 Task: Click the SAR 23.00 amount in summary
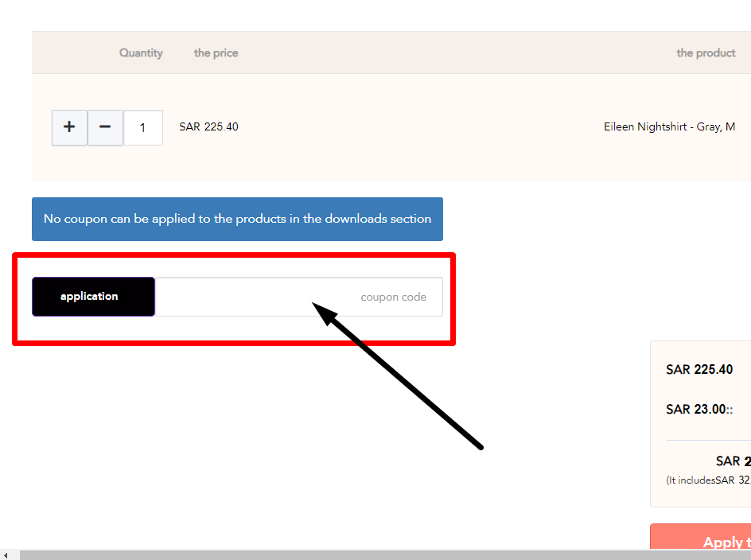click(x=699, y=409)
